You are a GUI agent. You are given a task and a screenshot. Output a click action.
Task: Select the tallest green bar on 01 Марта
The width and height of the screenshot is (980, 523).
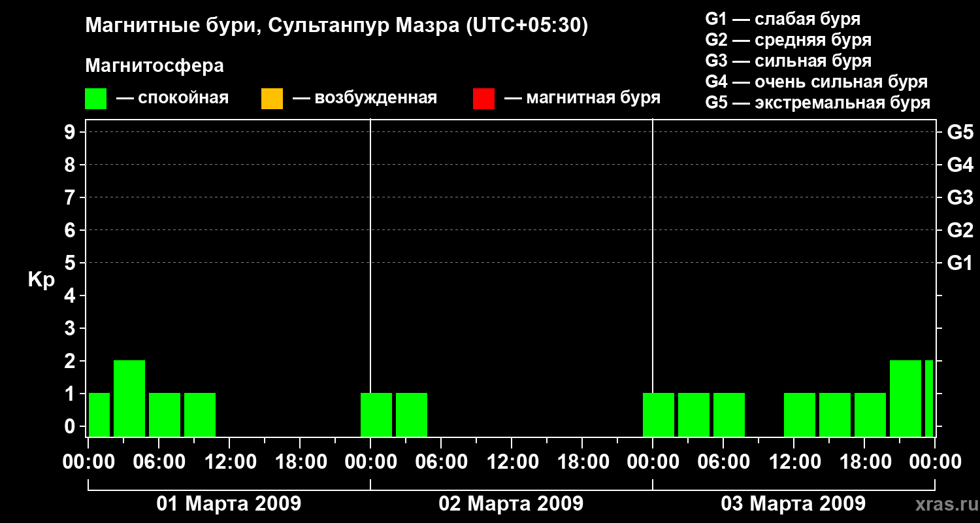click(x=129, y=398)
